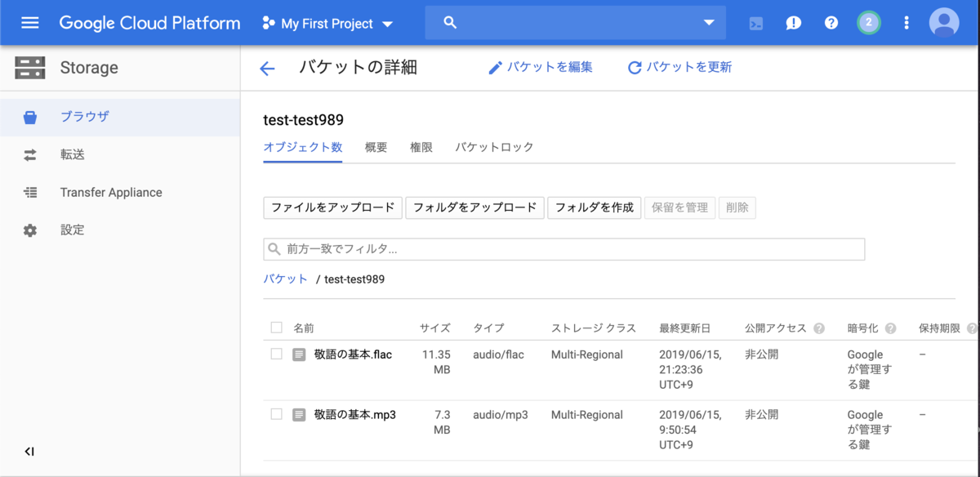980x477 pixels.
Task: Click the 最終更新日 column header
Action: click(x=684, y=328)
